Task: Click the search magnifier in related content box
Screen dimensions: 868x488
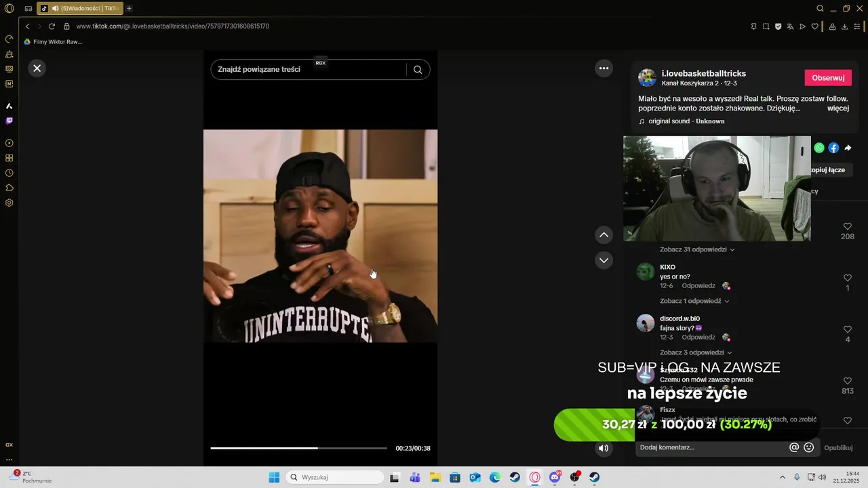Action: [x=418, y=69]
